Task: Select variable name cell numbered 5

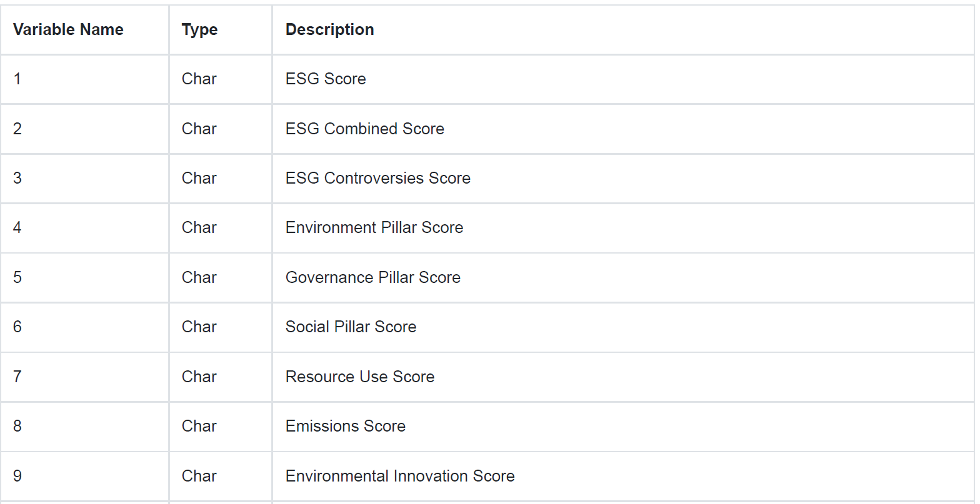Action: click(17, 277)
